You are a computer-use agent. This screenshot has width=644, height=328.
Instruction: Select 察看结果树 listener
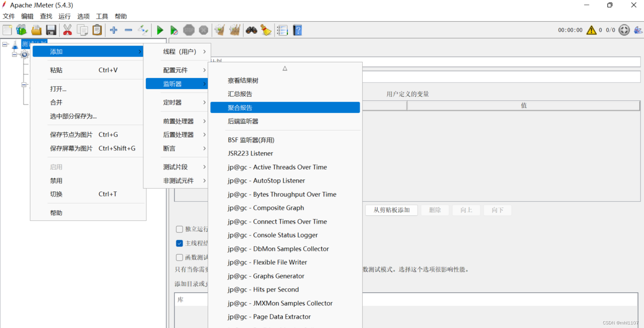pos(285,80)
